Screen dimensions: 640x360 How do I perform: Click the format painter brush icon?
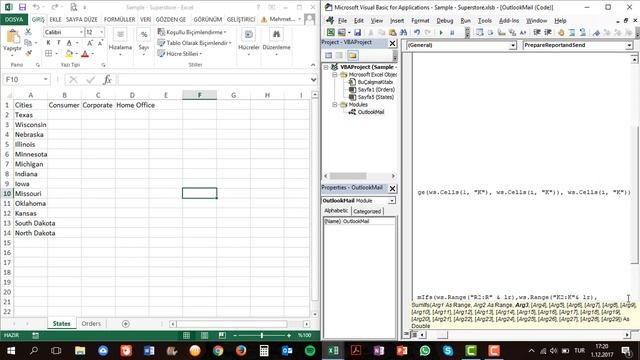click(28, 53)
